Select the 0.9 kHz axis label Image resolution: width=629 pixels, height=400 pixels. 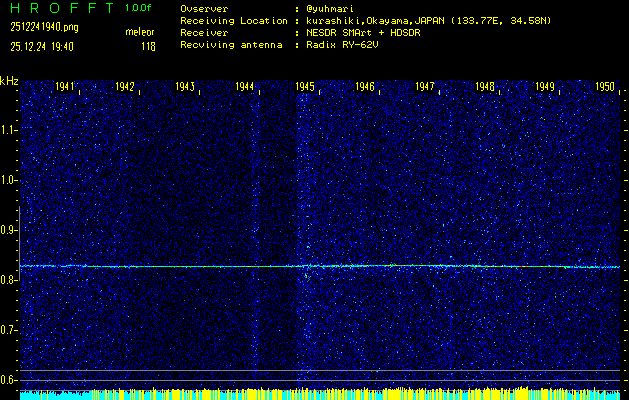pyautogui.click(x=9, y=230)
